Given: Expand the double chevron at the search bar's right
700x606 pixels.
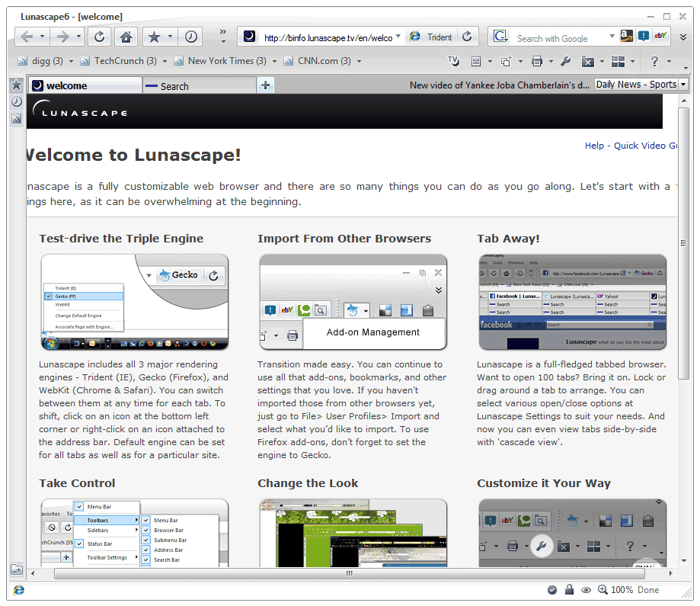Looking at the screenshot, I should click(x=683, y=37).
